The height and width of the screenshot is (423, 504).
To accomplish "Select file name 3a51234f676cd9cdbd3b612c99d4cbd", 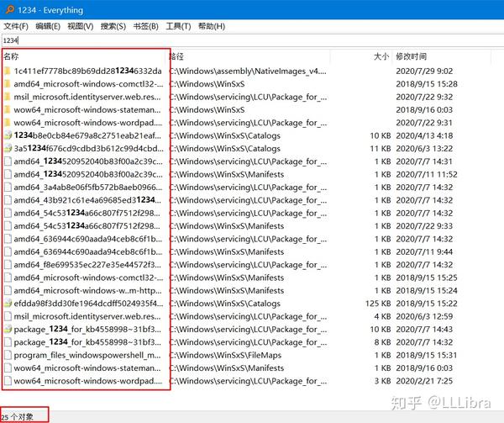I will click(x=89, y=148).
